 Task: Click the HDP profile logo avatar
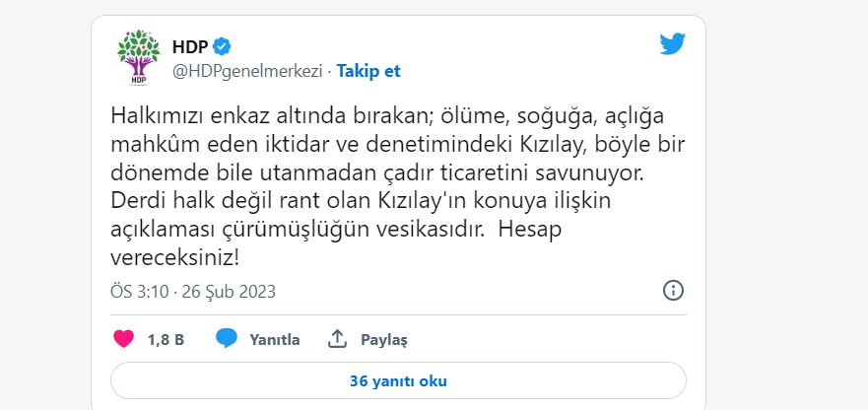(138, 58)
